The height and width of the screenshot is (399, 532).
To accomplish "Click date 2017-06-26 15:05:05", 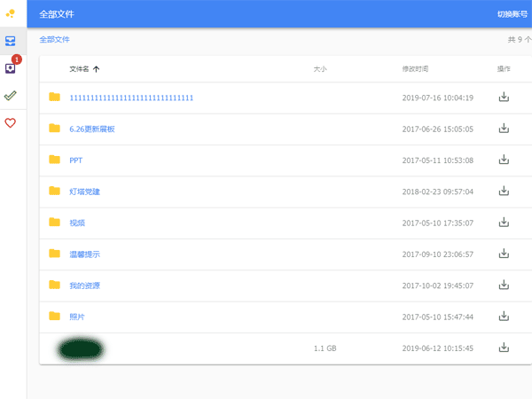I will (438, 129).
